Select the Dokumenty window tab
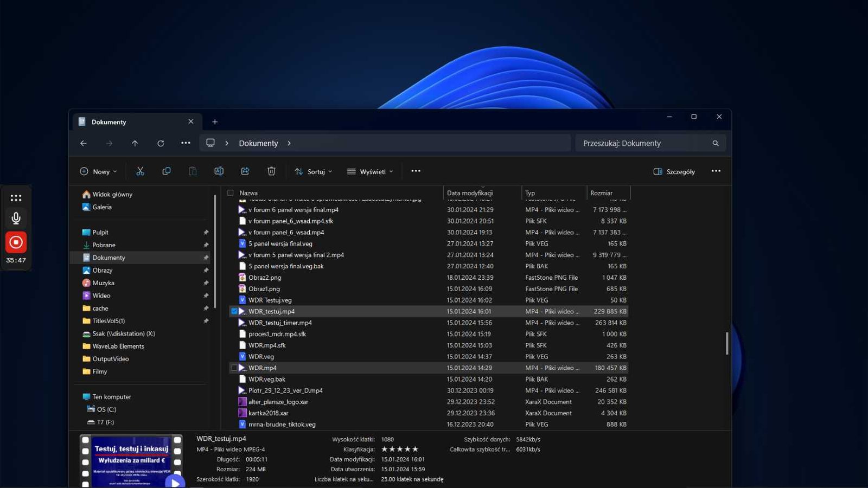The width and height of the screenshot is (868, 488). [x=136, y=122]
